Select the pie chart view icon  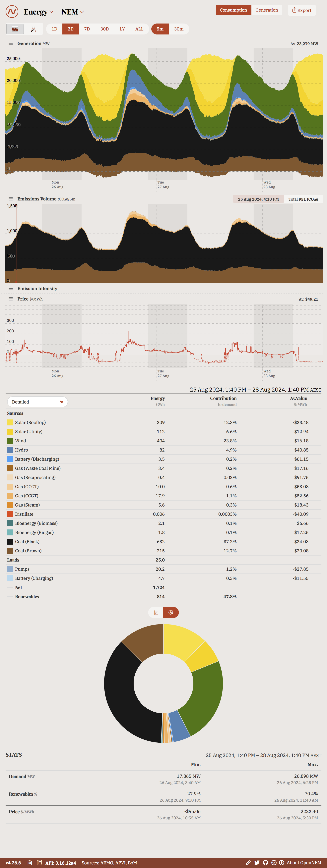tap(171, 612)
